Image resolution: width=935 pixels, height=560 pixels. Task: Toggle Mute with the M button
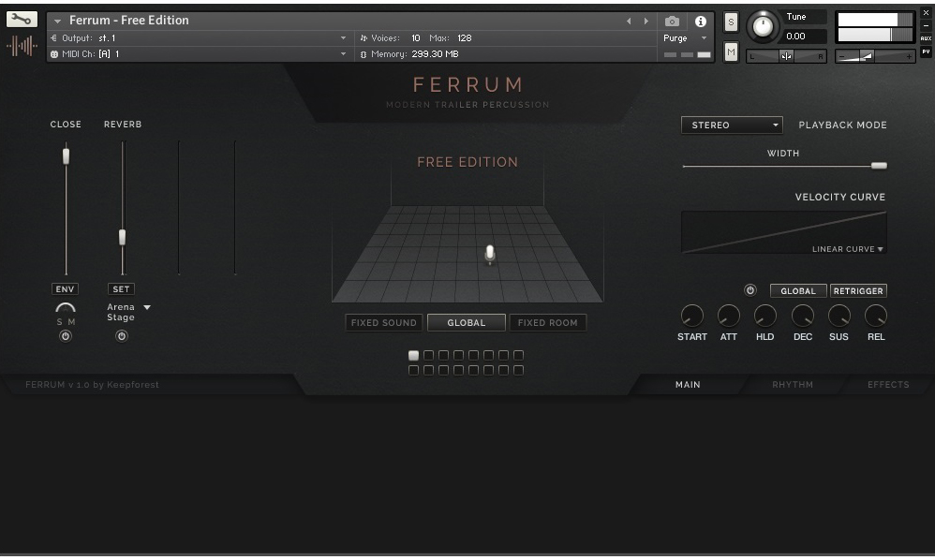[x=731, y=52]
